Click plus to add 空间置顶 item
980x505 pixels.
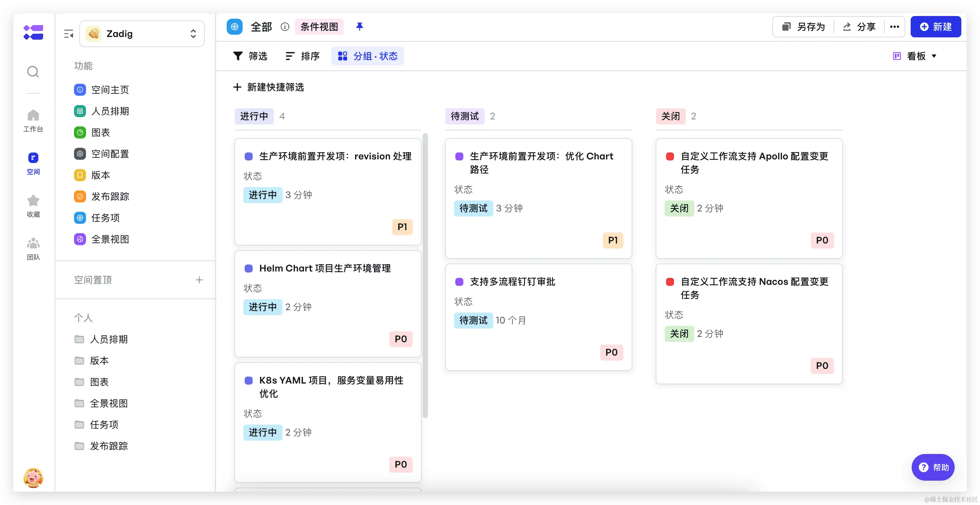click(x=199, y=280)
